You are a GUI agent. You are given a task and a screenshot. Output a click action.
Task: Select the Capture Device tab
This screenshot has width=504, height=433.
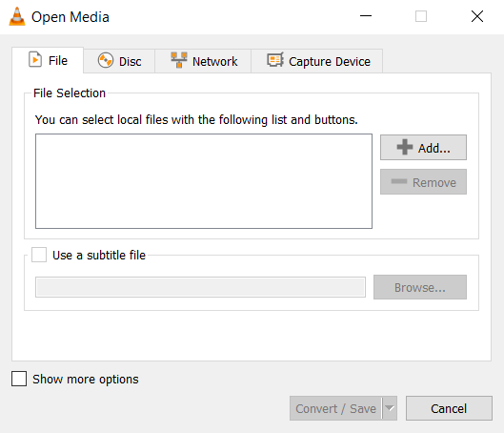click(317, 61)
